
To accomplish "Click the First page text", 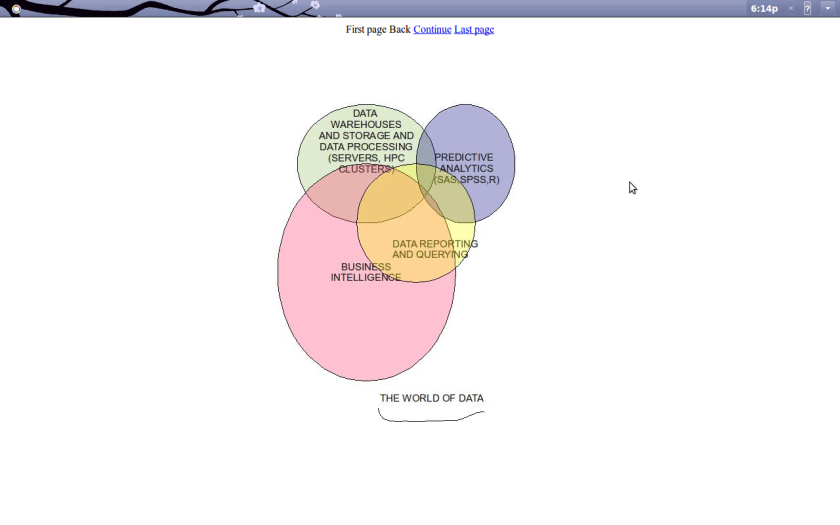I will click(x=366, y=30).
